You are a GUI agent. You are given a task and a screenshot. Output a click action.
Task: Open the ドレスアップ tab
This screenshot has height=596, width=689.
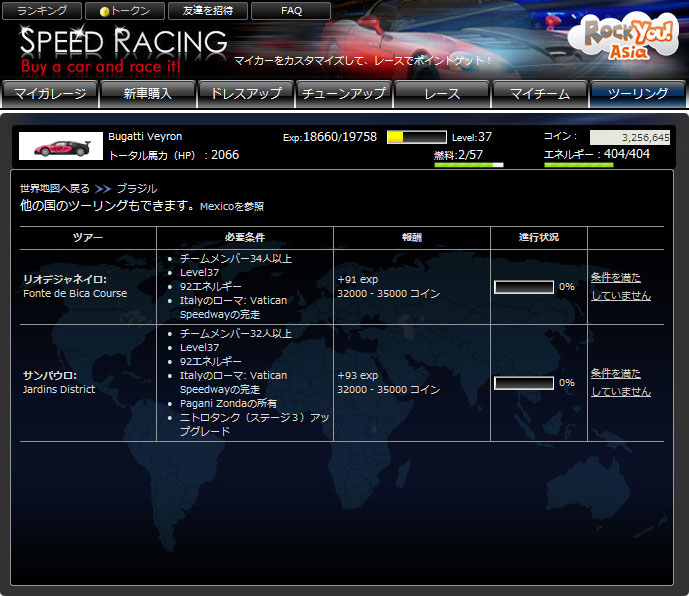click(x=246, y=94)
